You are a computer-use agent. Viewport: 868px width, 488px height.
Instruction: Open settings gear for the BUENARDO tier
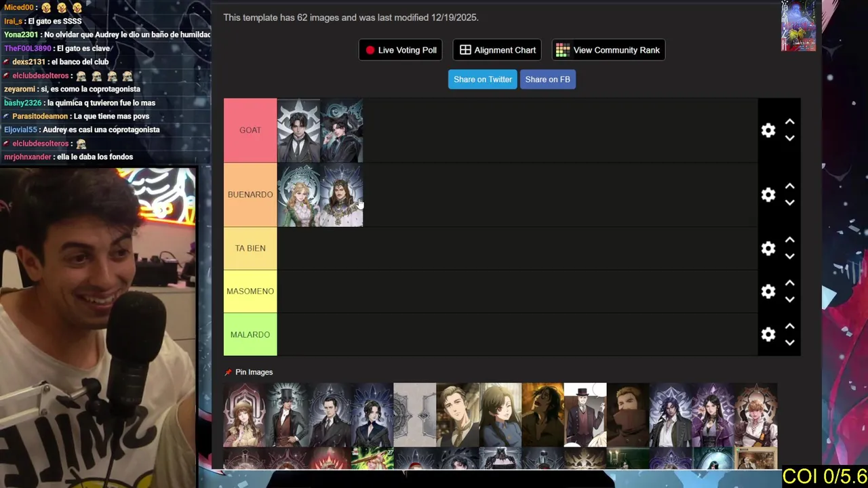point(768,195)
